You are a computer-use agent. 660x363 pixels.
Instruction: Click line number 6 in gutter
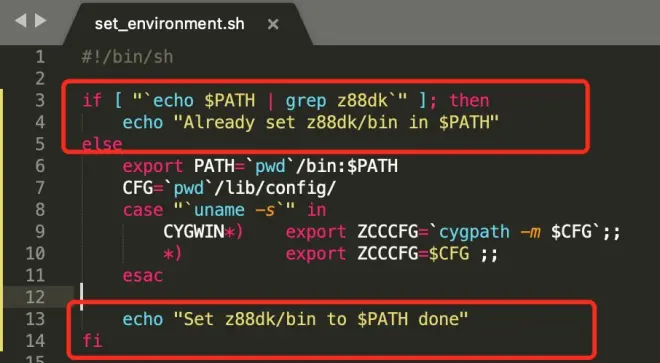click(x=40, y=166)
